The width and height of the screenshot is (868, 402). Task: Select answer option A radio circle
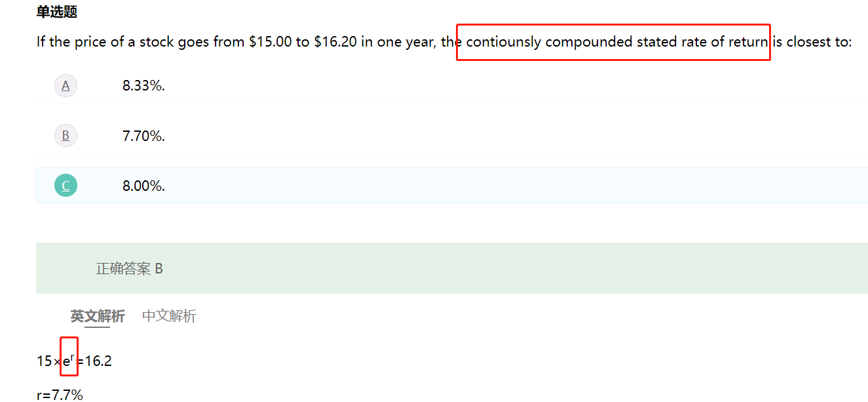point(66,86)
